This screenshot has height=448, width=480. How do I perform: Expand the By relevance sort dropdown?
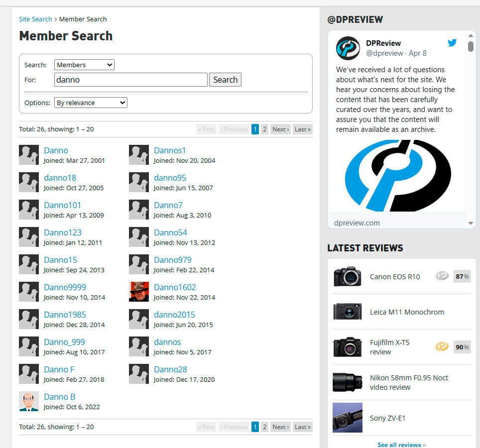(x=91, y=103)
